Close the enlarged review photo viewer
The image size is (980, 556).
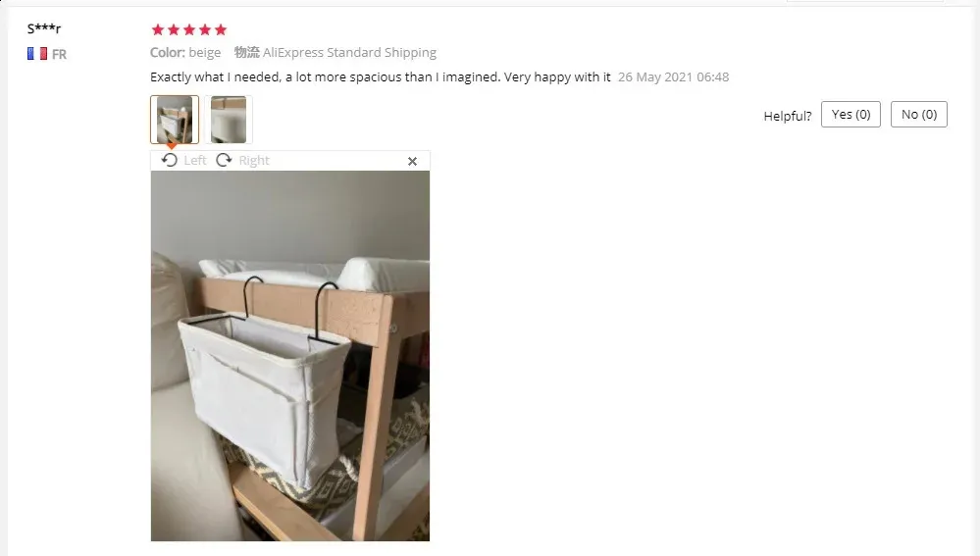(x=412, y=161)
